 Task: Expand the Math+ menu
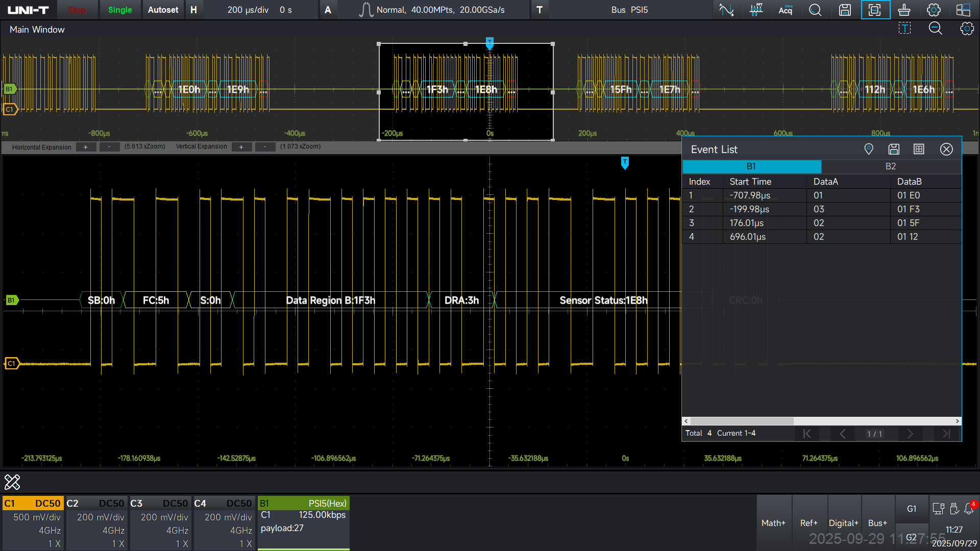tap(773, 522)
